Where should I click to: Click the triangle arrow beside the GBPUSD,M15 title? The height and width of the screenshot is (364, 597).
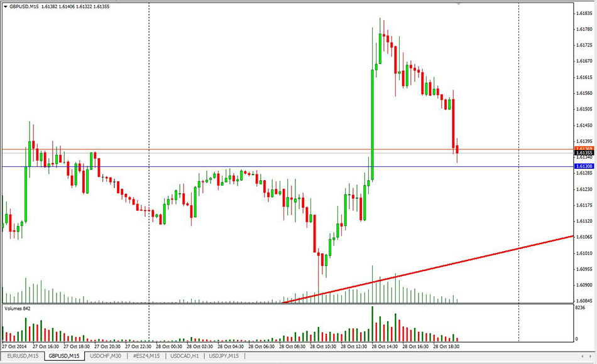pyautogui.click(x=6, y=6)
